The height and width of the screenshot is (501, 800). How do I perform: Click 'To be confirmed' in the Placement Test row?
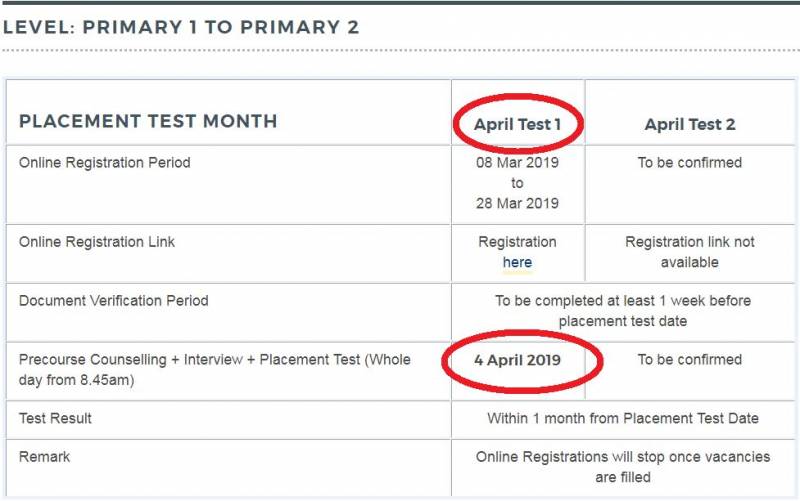click(690, 359)
